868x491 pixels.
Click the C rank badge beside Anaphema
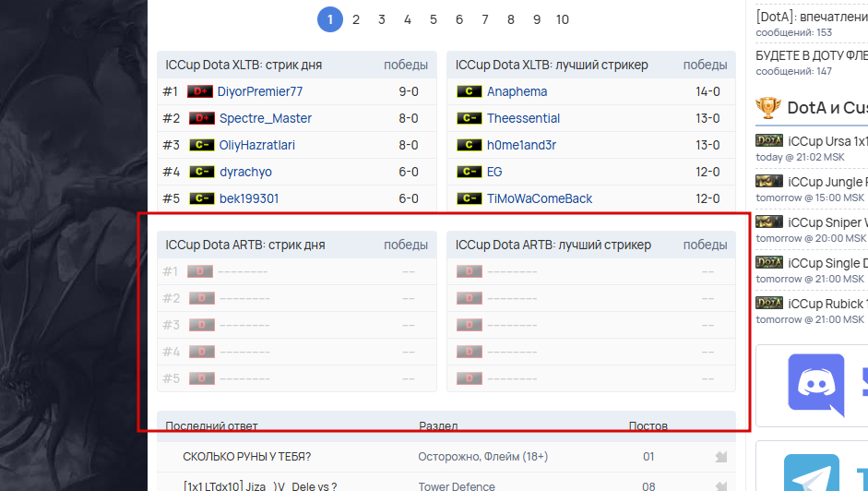(470, 91)
